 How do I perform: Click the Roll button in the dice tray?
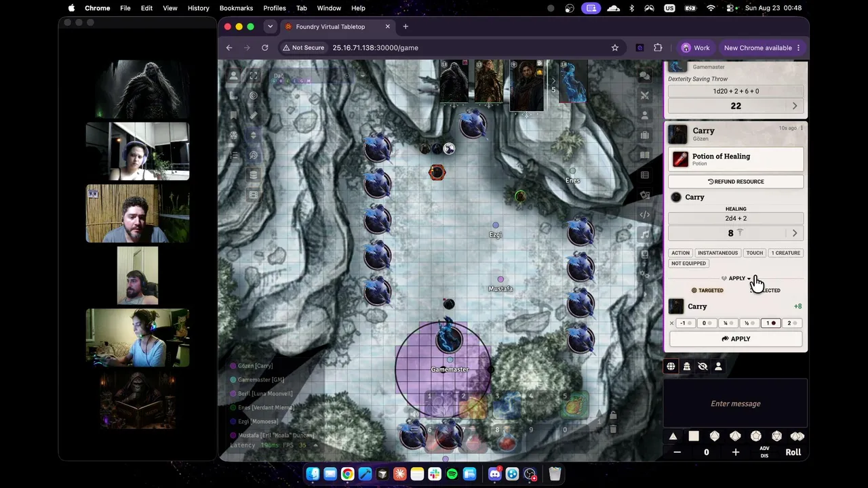[793, 452]
